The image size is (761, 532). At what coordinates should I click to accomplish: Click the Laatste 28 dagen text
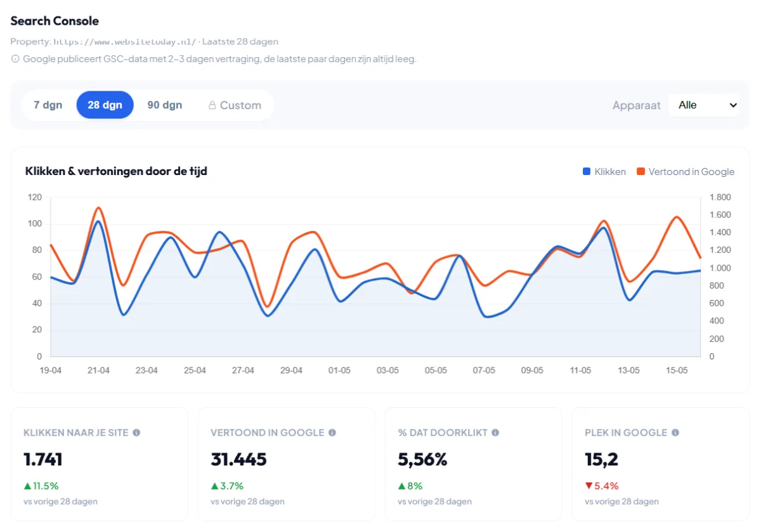click(x=240, y=42)
